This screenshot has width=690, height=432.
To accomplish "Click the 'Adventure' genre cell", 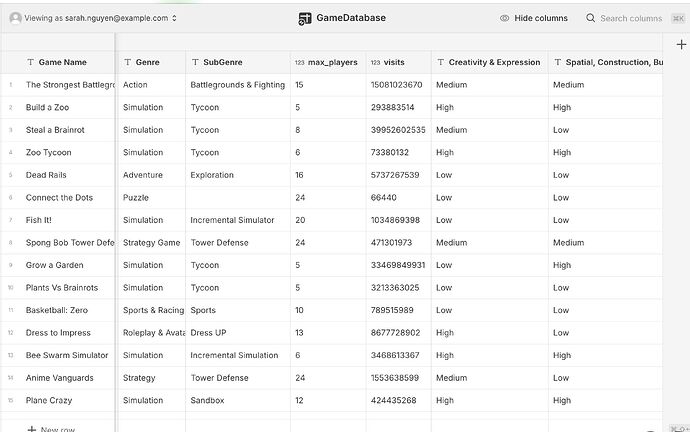I will click(x=152, y=175).
